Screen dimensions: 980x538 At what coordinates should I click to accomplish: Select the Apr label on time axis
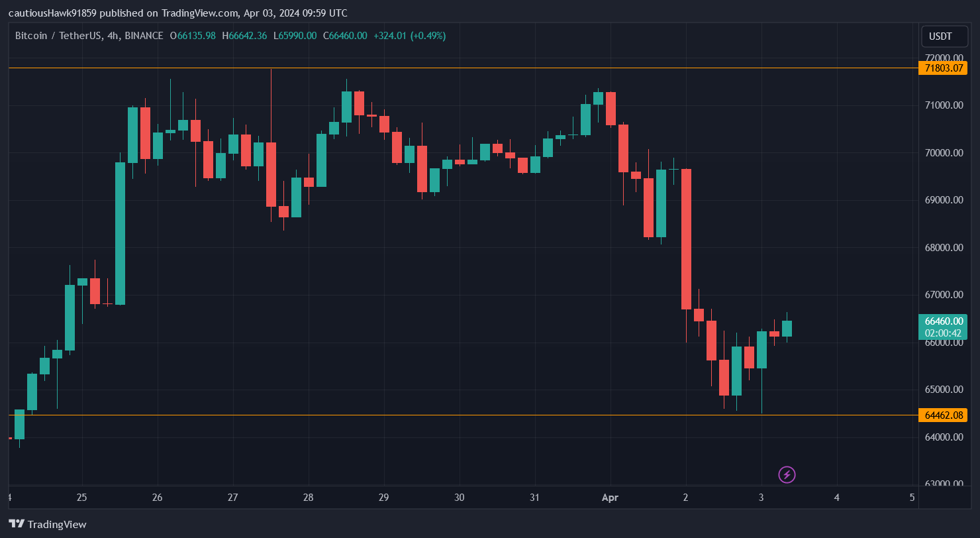(610, 498)
